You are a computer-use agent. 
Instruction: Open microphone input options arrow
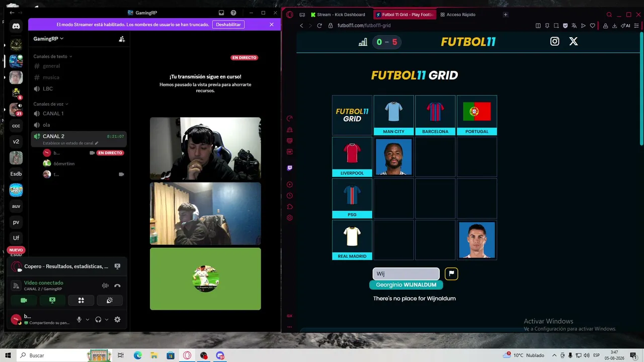point(88,319)
